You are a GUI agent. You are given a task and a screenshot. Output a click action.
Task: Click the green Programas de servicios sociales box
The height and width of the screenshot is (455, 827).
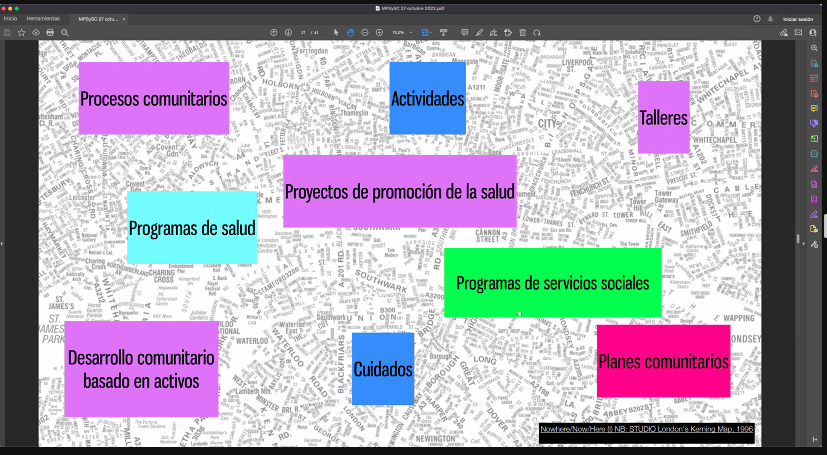click(x=553, y=283)
